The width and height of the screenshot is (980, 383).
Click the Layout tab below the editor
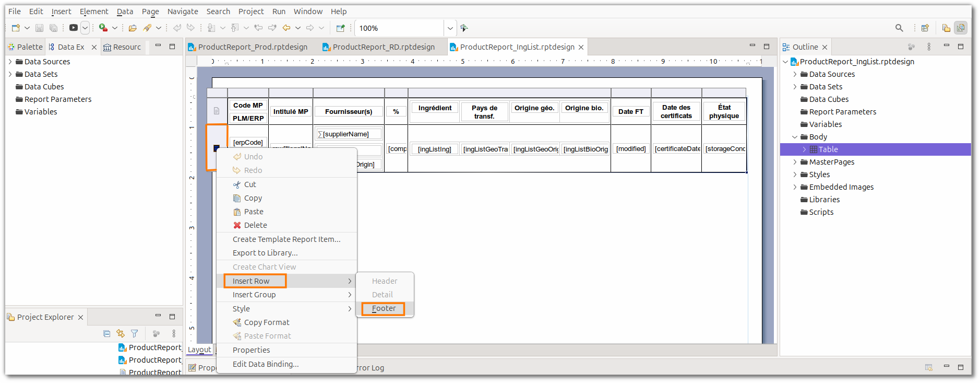click(199, 350)
